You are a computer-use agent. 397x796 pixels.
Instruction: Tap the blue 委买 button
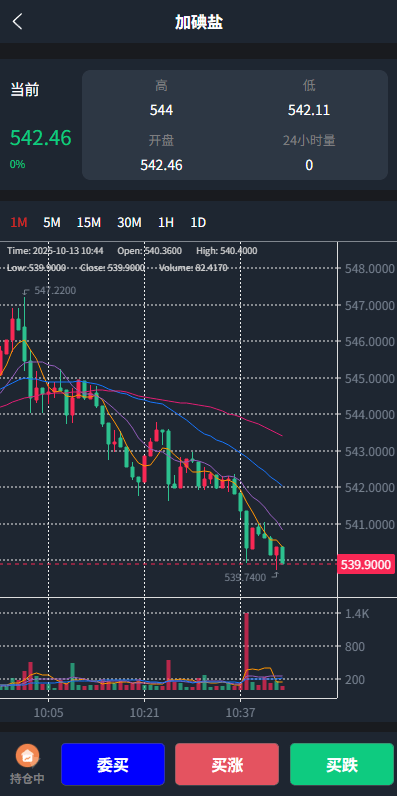coord(113,764)
